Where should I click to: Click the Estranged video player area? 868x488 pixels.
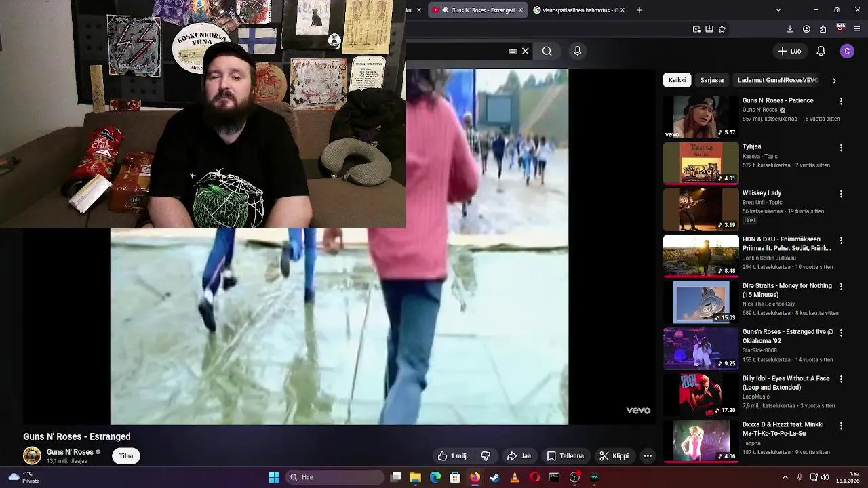pyautogui.click(x=339, y=325)
